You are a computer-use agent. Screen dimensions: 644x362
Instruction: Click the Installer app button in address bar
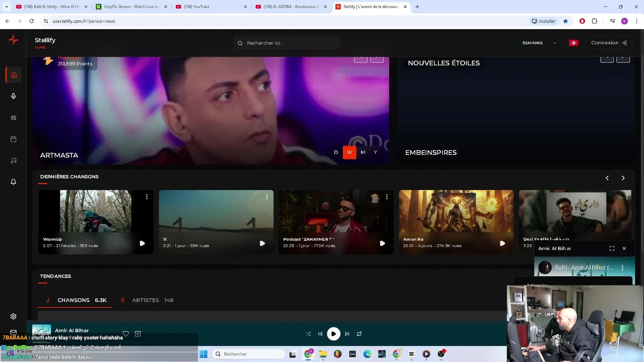(543, 21)
